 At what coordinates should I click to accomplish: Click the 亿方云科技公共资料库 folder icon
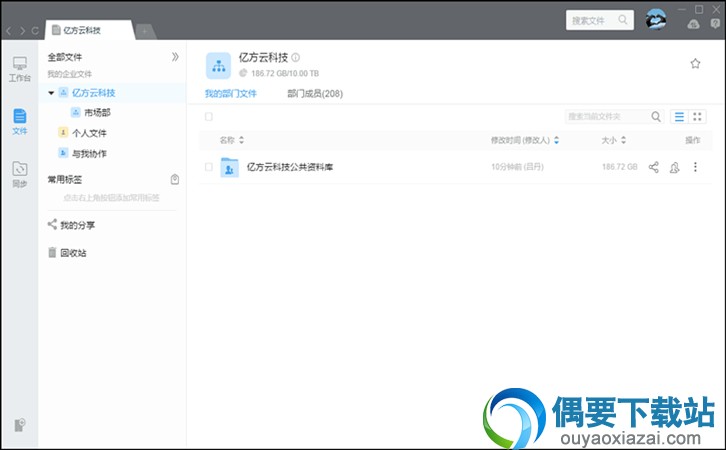click(x=229, y=167)
